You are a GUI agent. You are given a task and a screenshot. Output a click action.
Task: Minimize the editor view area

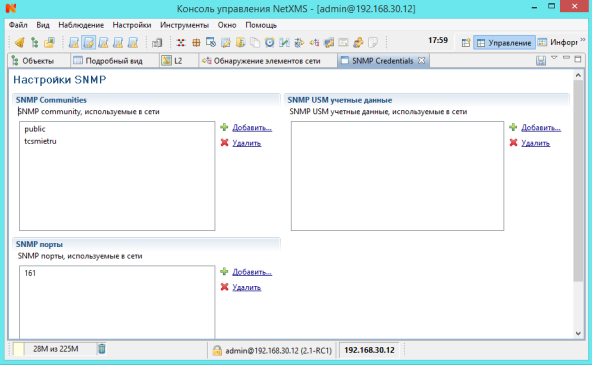pyautogui.click(x=566, y=58)
